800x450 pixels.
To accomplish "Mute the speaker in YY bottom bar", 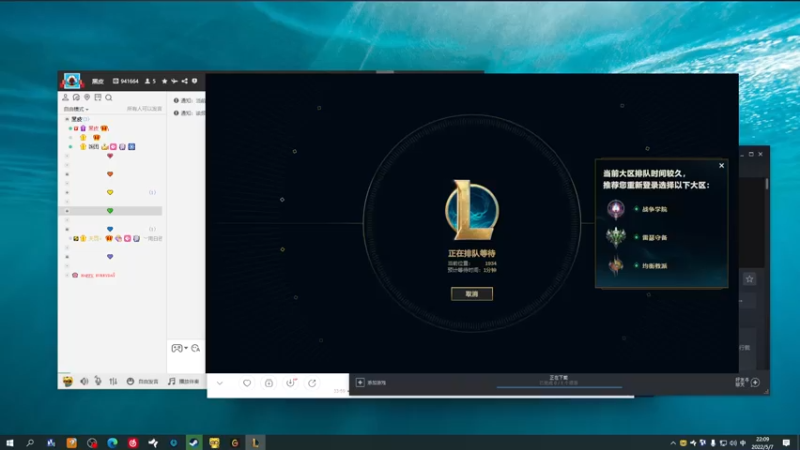I will tap(84, 381).
